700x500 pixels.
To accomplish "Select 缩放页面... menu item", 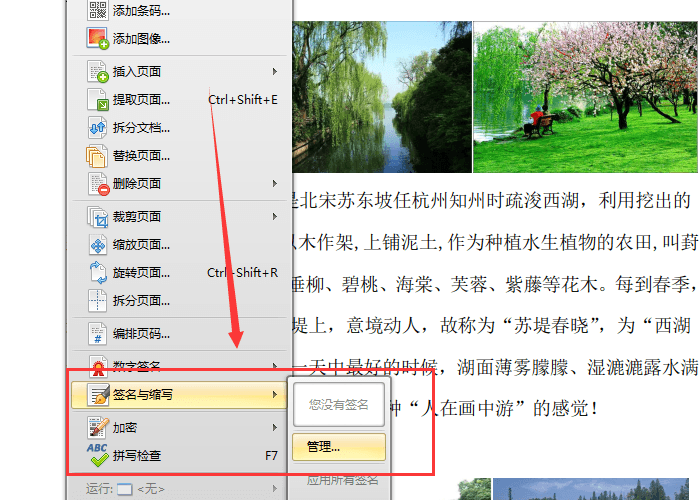I will pyautogui.click(x=179, y=245).
